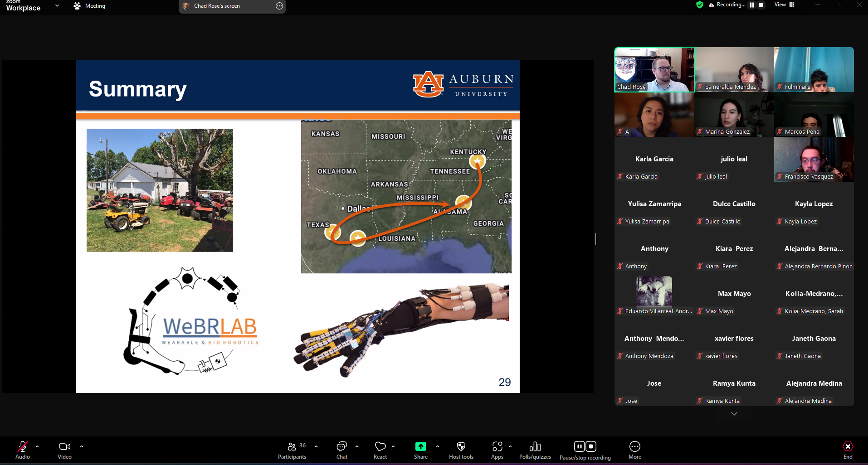Select Chad Rose's video thumbnail

pyautogui.click(x=654, y=69)
